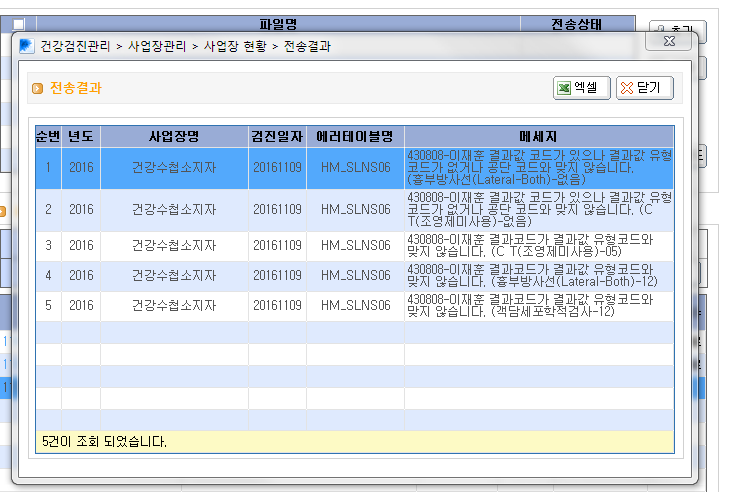Click the 년도 column header
Image resolution: width=733 pixels, height=492 pixels.
point(81,137)
